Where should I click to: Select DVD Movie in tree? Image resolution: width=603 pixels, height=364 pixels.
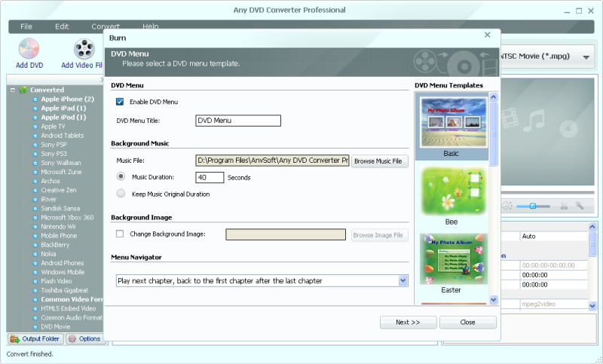[x=55, y=327]
